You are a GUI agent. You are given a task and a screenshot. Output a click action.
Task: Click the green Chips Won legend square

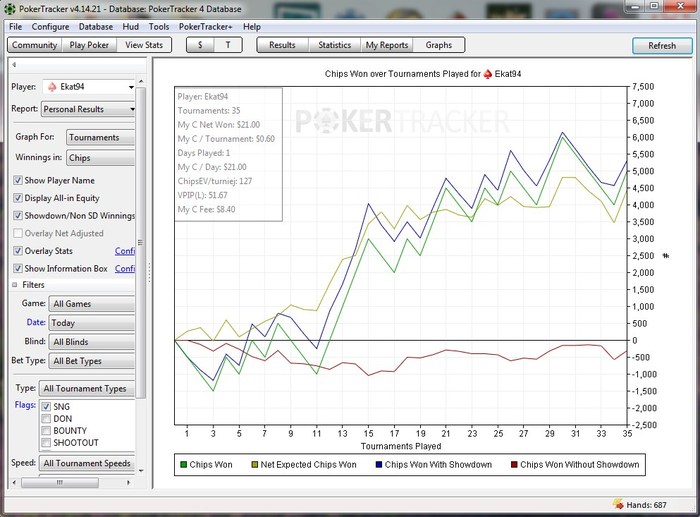coord(183,465)
